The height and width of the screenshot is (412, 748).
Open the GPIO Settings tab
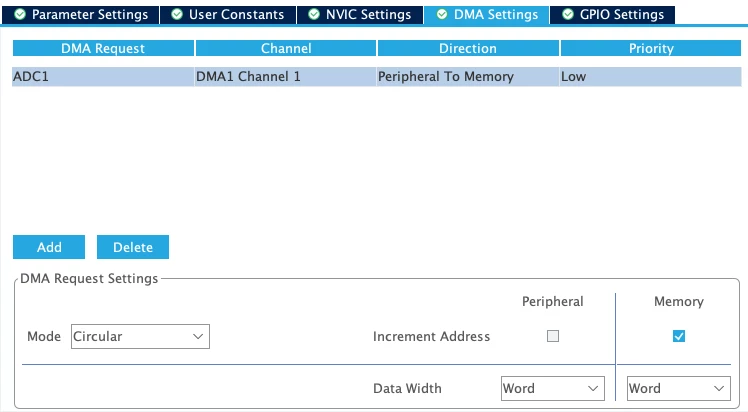pos(613,15)
